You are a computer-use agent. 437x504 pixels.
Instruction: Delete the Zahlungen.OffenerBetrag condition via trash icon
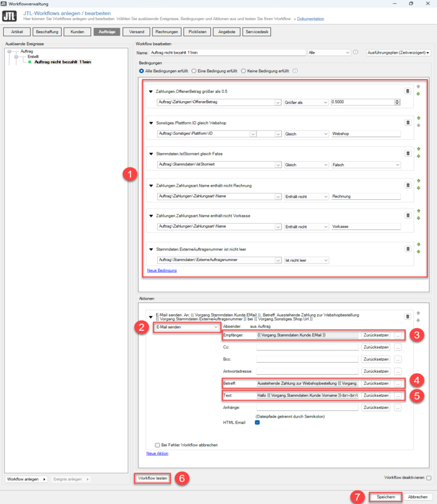[408, 91]
